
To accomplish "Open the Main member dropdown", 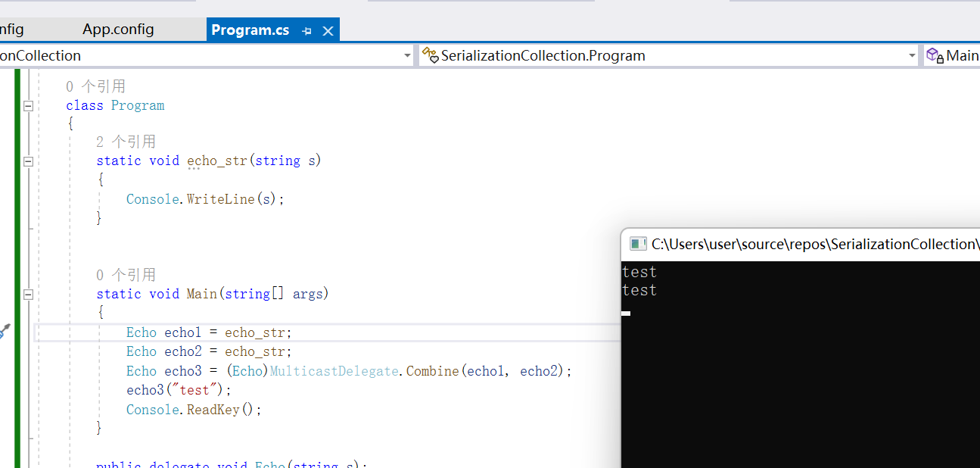I will (952, 55).
